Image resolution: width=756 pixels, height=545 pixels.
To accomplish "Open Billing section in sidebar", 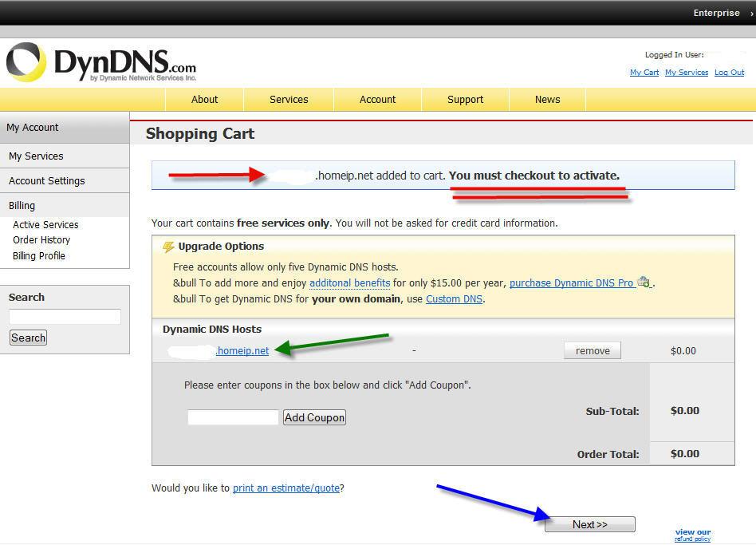I will (65, 205).
